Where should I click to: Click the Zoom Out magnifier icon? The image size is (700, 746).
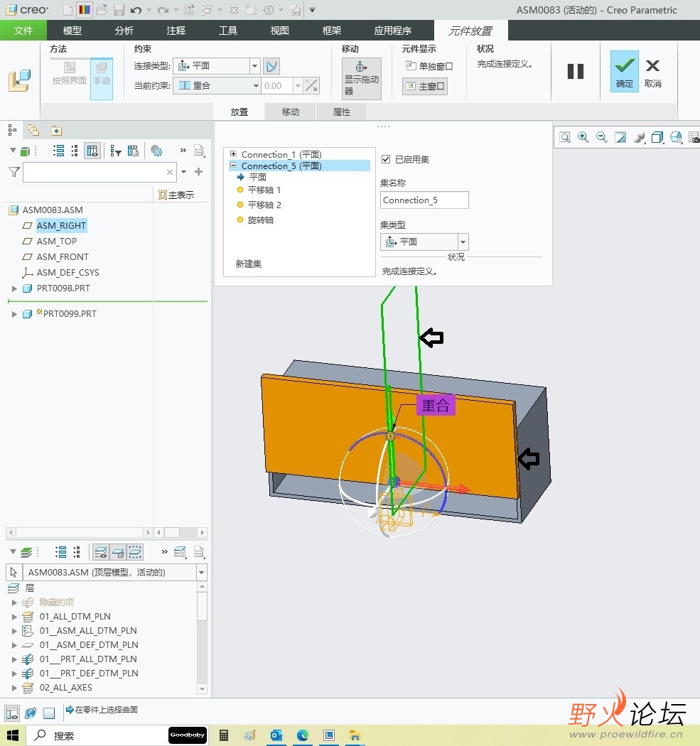coord(601,138)
